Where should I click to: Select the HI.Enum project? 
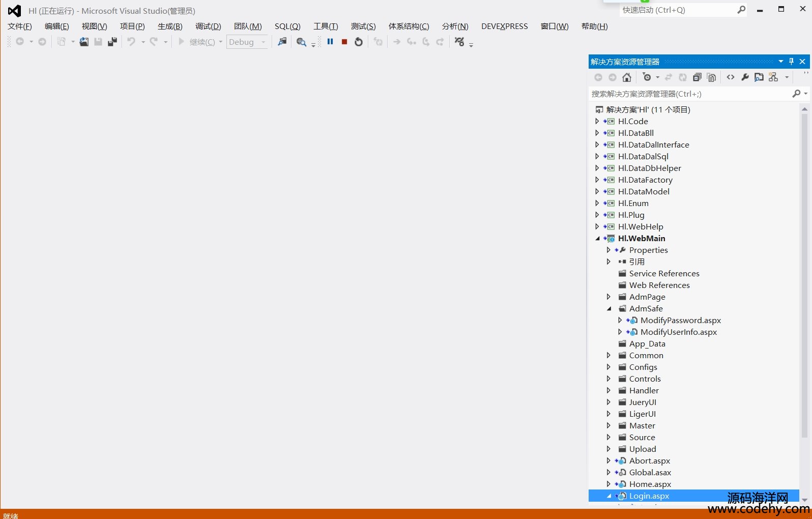(633, 203)
